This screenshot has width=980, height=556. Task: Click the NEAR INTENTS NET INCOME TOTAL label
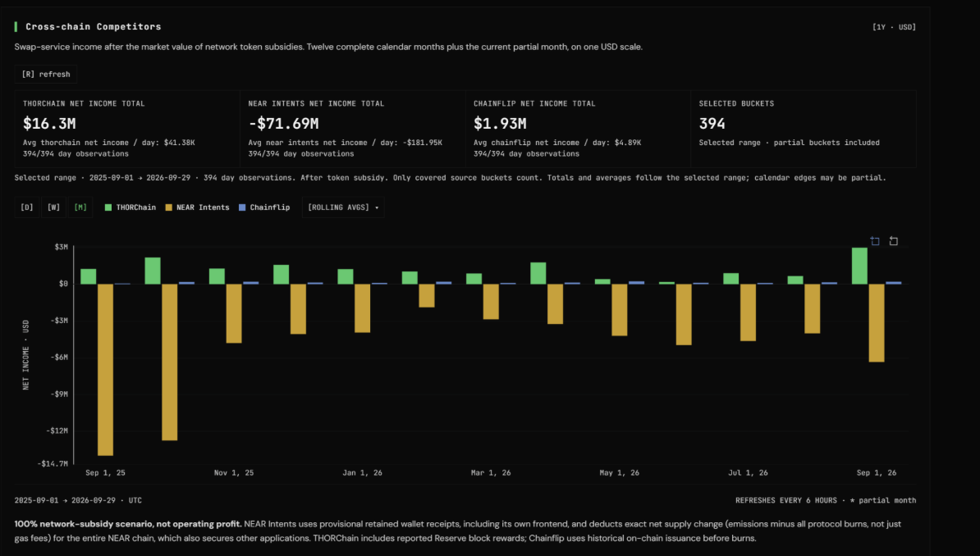pos(316,103)
